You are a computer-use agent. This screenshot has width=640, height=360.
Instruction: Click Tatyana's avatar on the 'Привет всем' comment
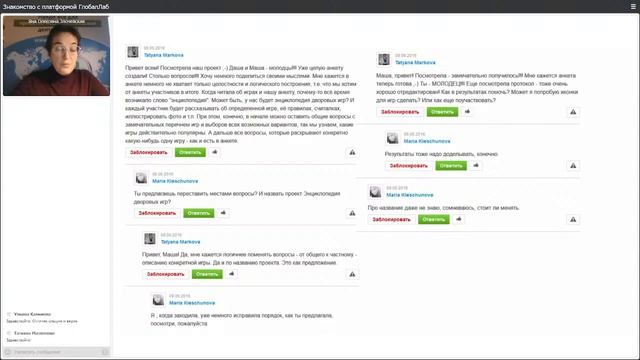[133, 52]
